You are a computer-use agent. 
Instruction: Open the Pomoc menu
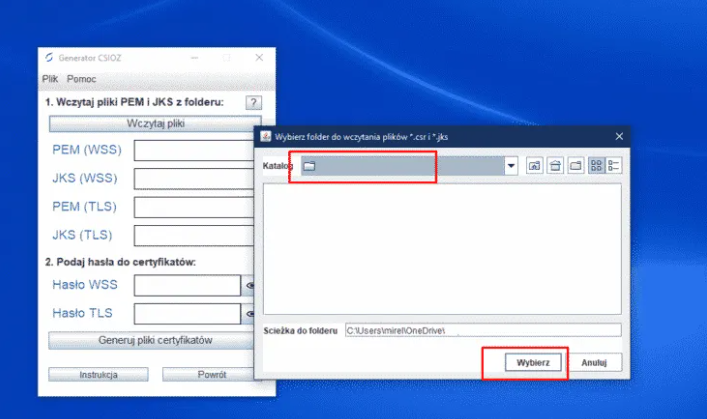pos(81,79)
